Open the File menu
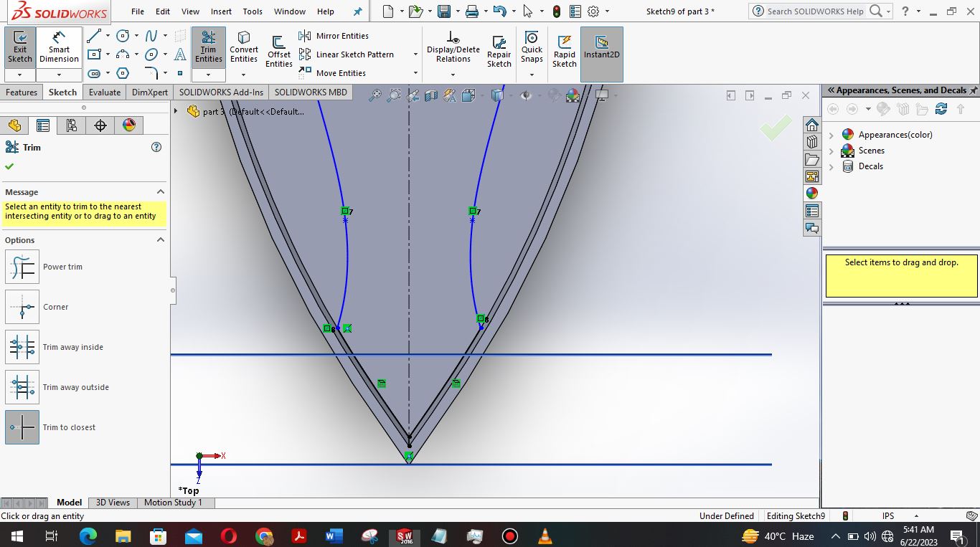 click(138, 11)
